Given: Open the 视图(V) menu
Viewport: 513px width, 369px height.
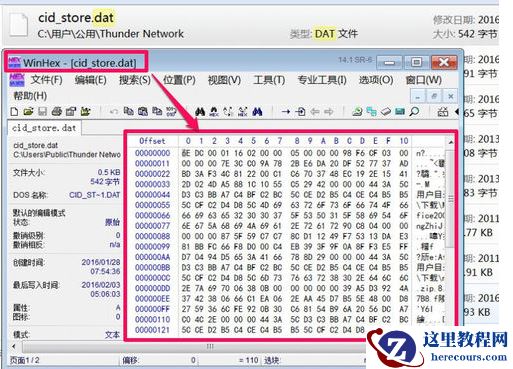Looking at the screenshot, I should 224,80.
